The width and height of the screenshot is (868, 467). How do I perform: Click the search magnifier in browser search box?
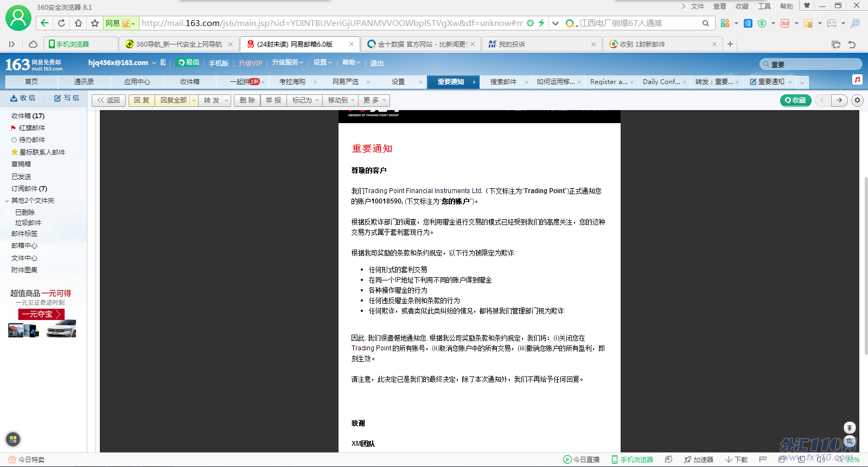click(x=706, y=23)
